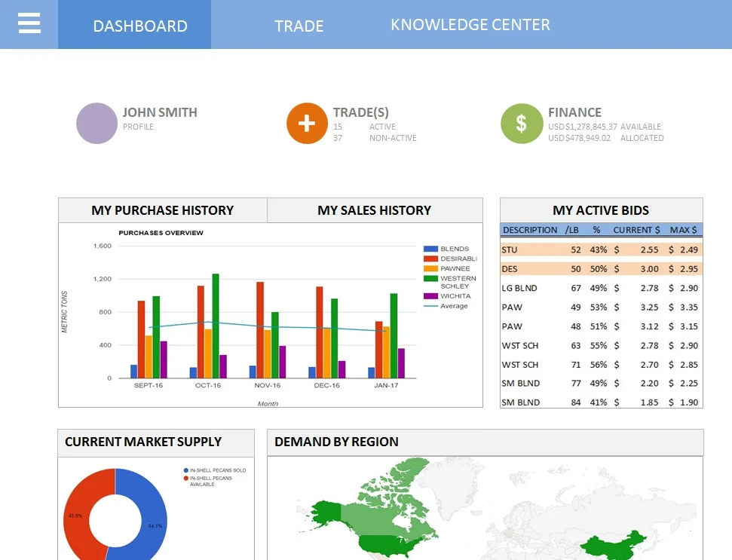The height and width of the screenshot is (560, 732).
Task: Switch to the TRADE tab
Action: 299,25
